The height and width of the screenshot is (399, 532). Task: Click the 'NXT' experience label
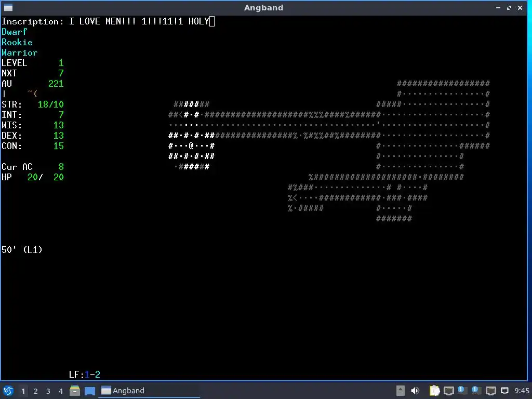click(x=9, y=73)
